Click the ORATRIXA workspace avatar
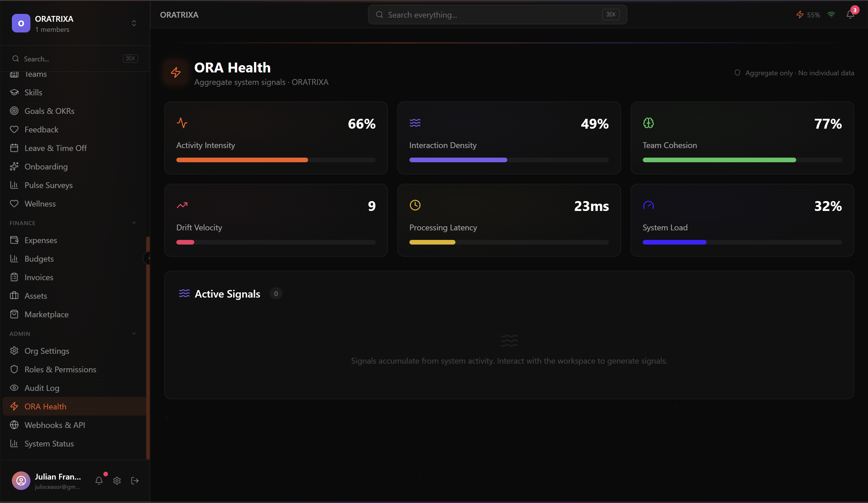Image resolution: width=868 pixels, height=503 pixels. 21,23
